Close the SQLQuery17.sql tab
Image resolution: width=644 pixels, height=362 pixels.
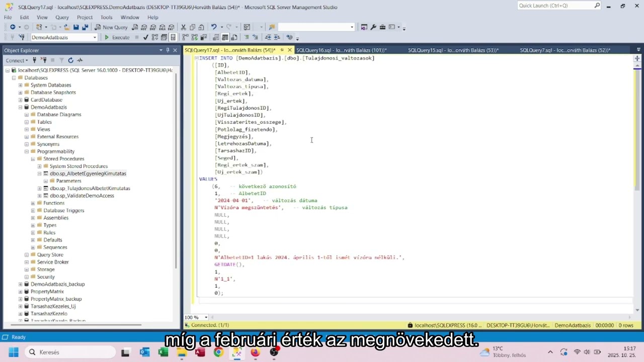click(x=289, y=50)
